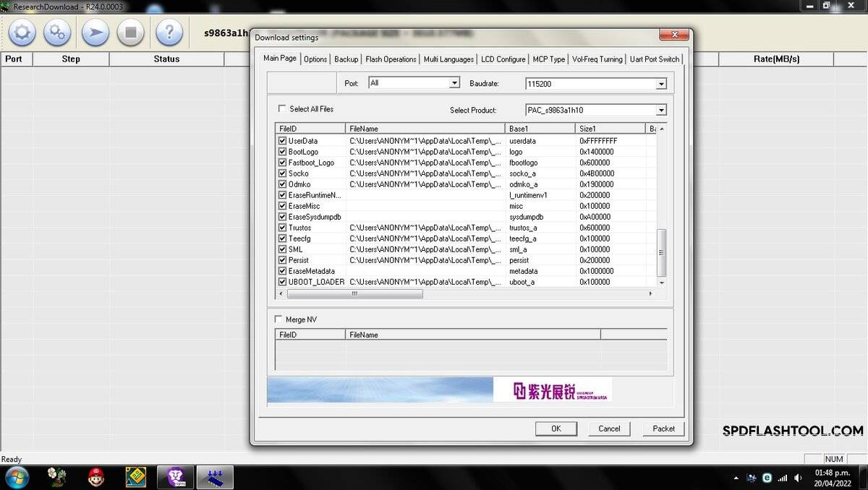This screenshot has height=490, width=868.
Task: Click the file list horizontal scrollbar thumb
Action: point(354,294)
